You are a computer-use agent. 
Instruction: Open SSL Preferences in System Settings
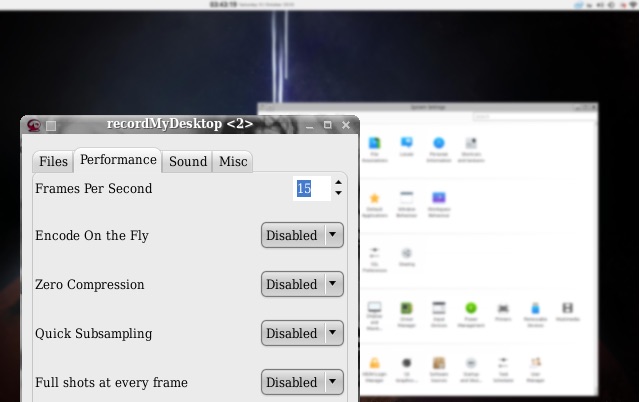[374, 260]
